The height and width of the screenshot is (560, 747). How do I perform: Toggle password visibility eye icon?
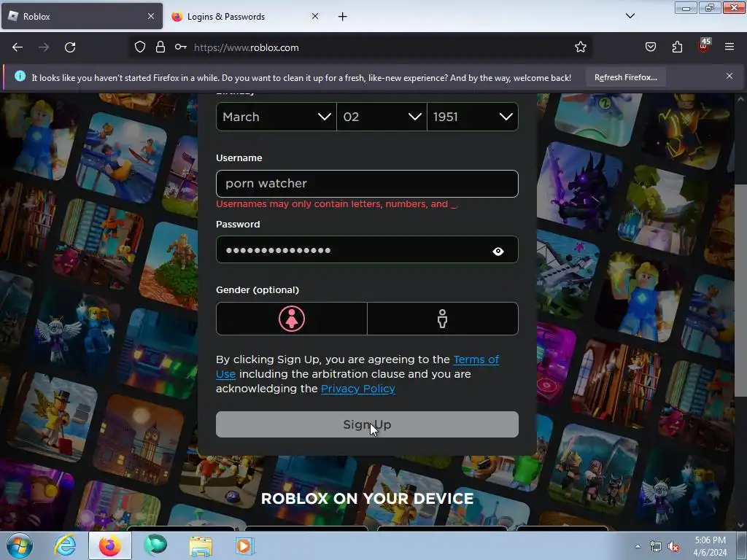click(x=498, y=251)
